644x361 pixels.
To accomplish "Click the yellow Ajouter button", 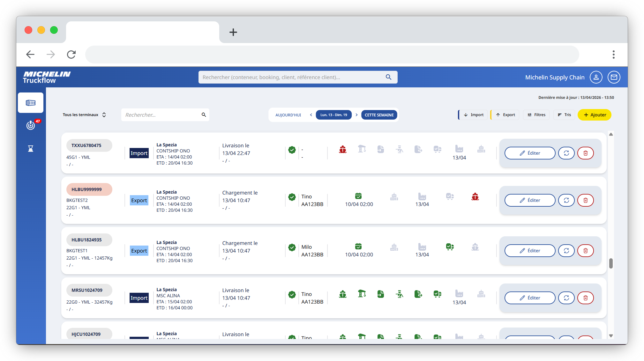I will (x=594, y=115).
